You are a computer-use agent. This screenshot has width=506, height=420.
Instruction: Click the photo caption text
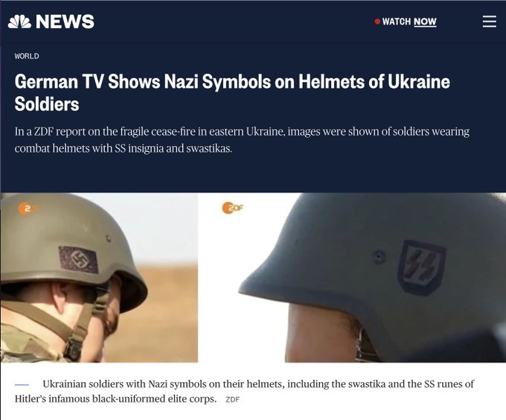coord(244,391)
